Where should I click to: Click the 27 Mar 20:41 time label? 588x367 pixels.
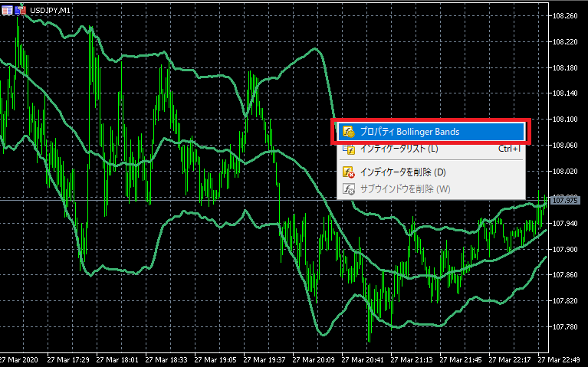click(x=363, y=360)
